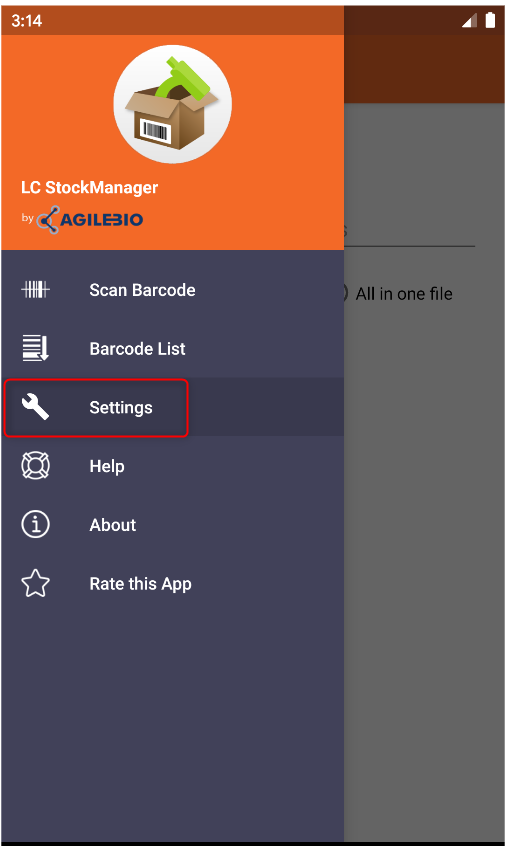Choose Rate this App
Viewport: 507px width, 846px height.
pyautogui.click(x=173, y=584)
